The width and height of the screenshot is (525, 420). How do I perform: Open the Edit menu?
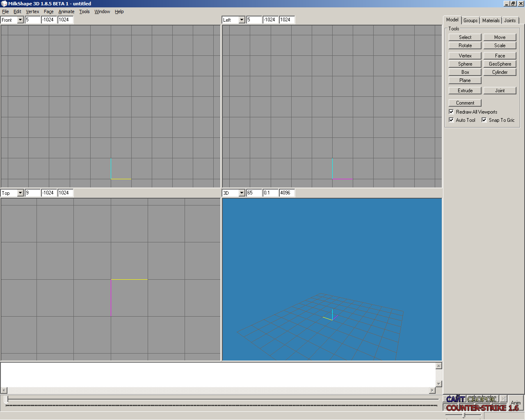pyautogui.click(x=17, y=11)
